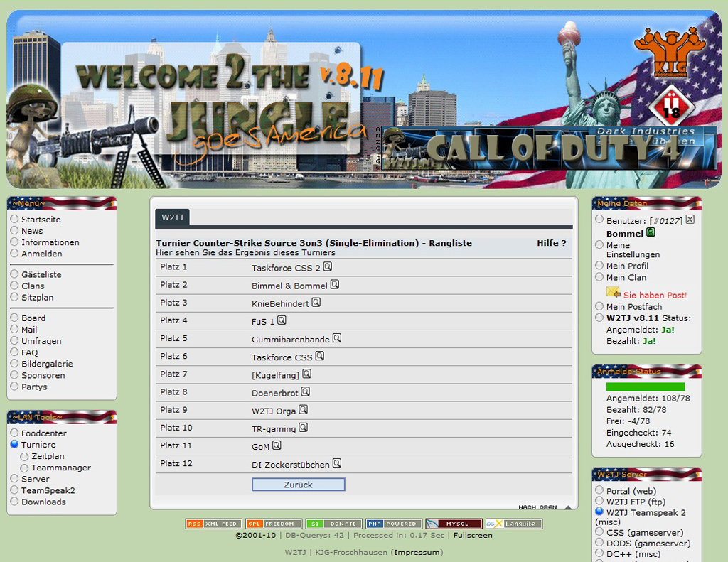The height and width of the screenshot is (562, 728).
Task: Open Portal (web) server link
Action: pos(631,490)
